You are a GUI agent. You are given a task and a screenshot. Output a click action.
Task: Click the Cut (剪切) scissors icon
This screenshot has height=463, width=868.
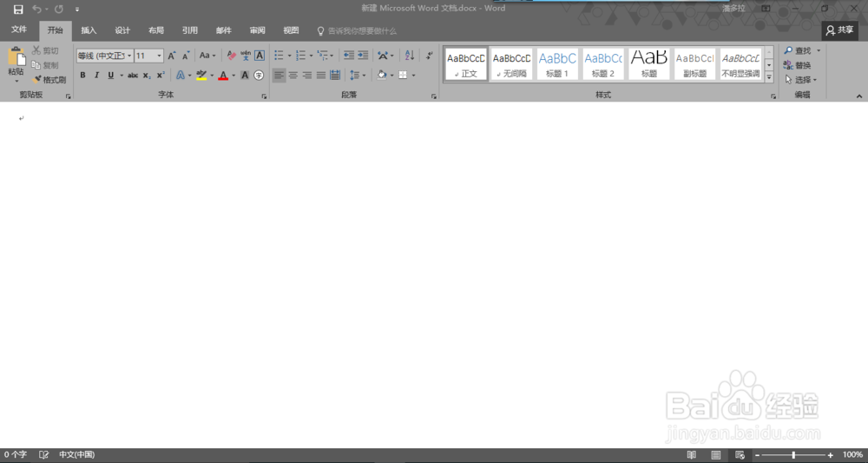coord(36,50)
